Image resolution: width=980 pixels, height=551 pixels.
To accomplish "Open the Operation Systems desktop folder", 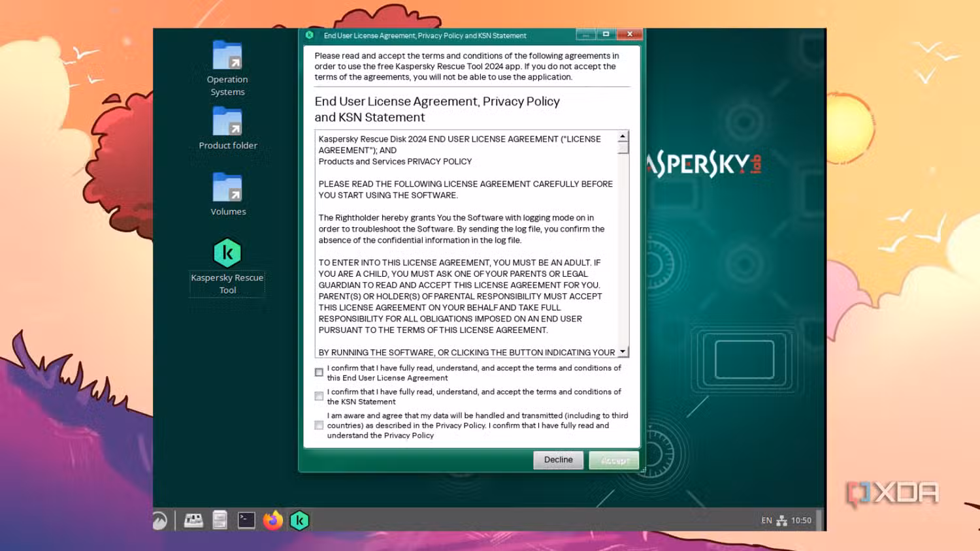I will pyautogui.click(x=227, y=68).
